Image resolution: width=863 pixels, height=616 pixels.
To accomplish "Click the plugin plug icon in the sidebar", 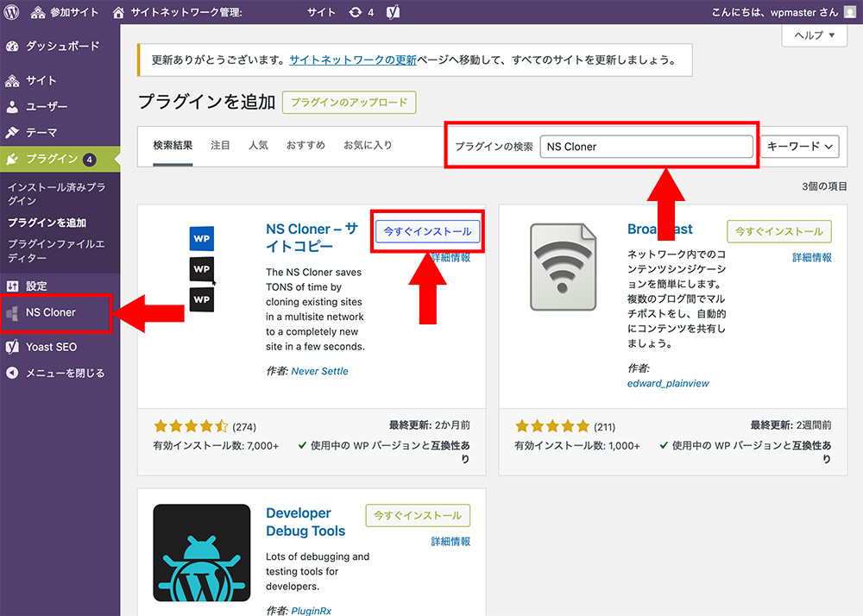I will pos(12,160).
